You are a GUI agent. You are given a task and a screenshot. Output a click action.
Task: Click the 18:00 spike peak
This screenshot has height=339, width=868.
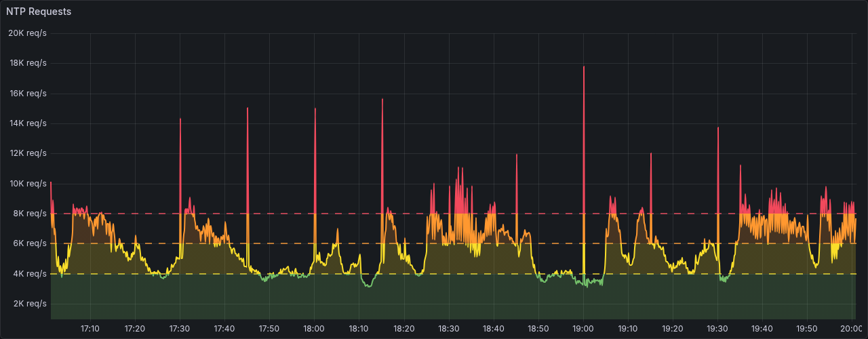pos(315,109)
